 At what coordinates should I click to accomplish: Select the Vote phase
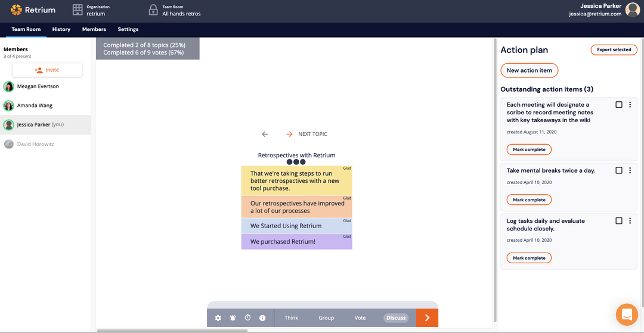coord(360,318)
